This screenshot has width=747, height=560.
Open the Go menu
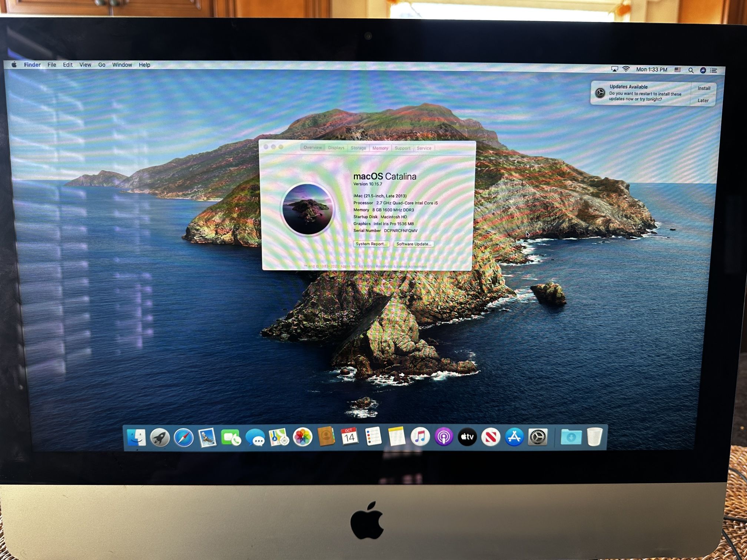102,64
